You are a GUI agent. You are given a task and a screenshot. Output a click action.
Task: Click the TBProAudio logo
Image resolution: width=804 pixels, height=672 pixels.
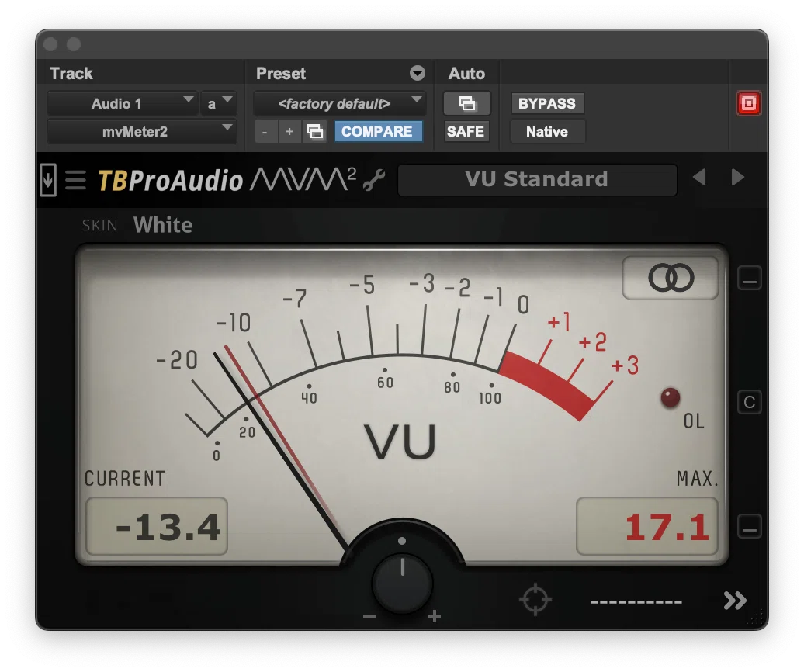point(171,181)
